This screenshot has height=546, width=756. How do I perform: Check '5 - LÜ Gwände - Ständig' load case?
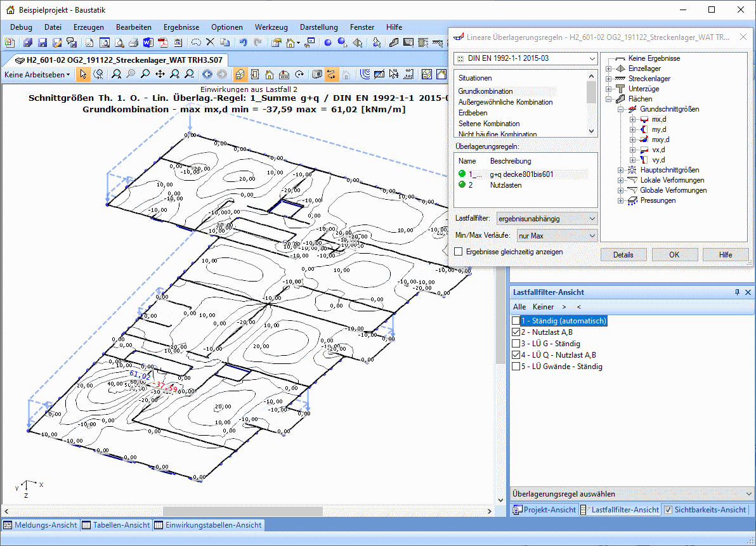pos(516,367)
